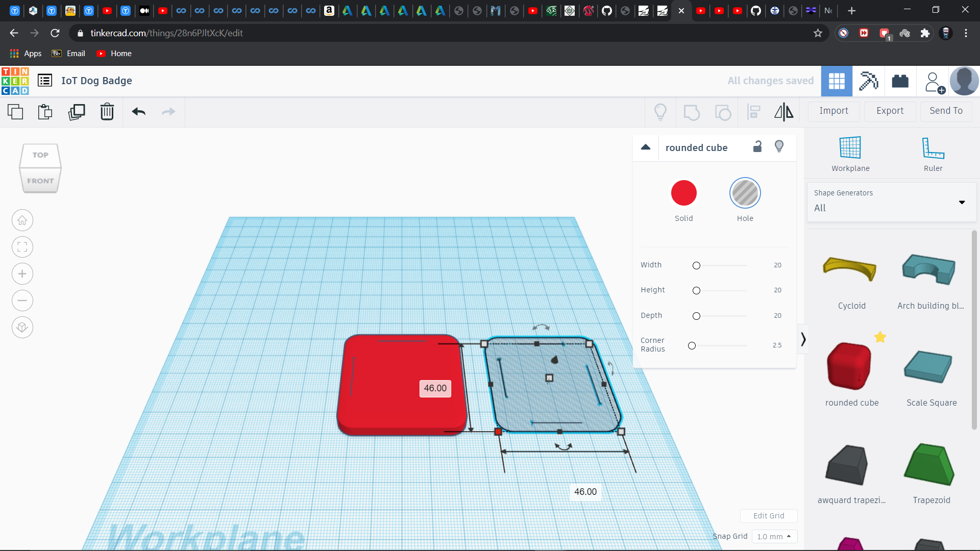Click the Fit all in view icon
The image size is (980, 551).
pyautogui.click(x=22, y=247)
